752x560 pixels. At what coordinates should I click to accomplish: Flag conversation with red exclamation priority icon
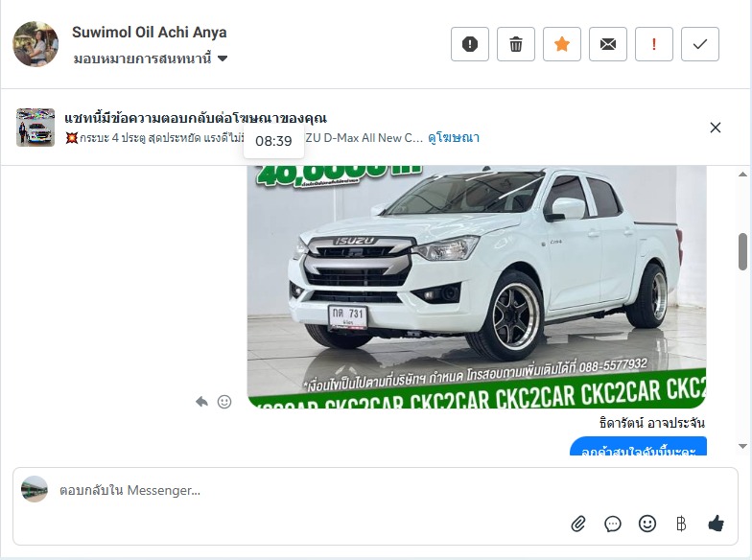pos(654,44)
